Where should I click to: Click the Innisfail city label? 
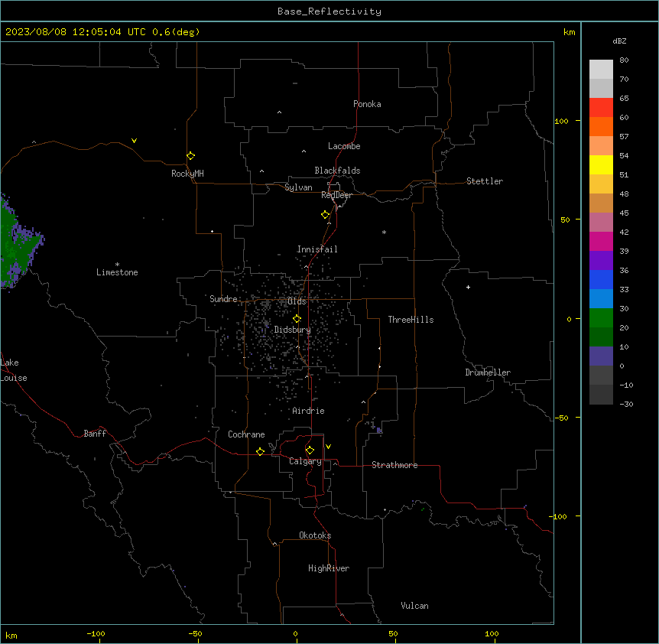click(317, 249)
